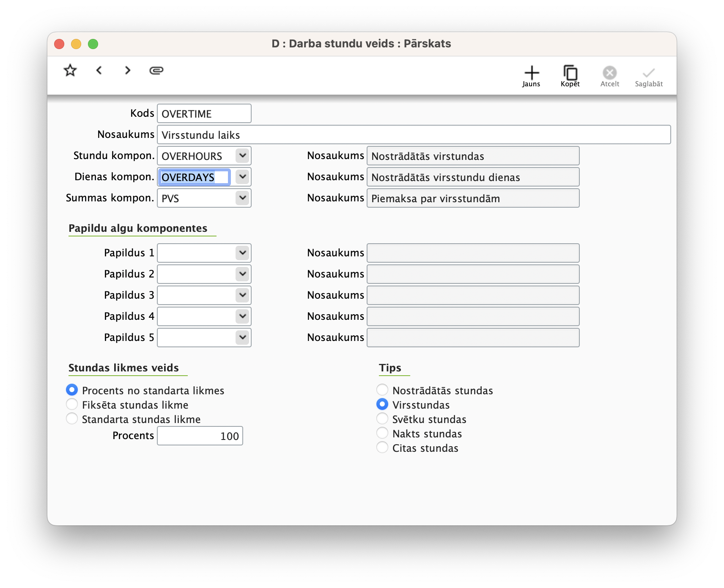Click Nostrādātās virsstundu dienas name field

click(473, 177)
